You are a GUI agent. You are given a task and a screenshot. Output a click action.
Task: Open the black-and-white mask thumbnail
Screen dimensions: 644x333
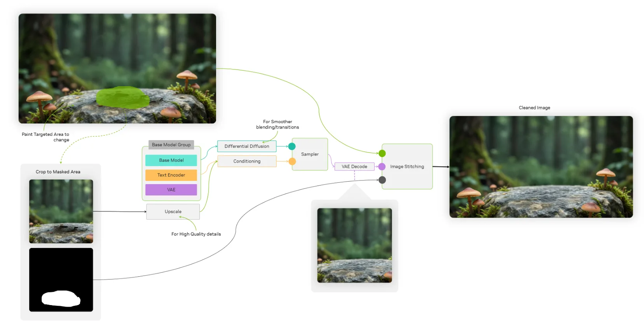click(x=61, y=280)
